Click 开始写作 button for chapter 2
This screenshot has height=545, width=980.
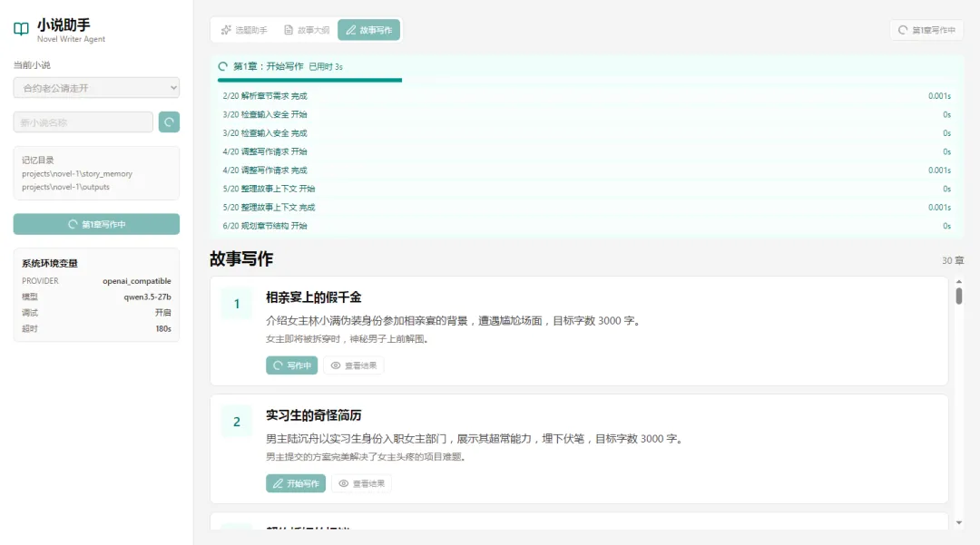tap(296, 483)
